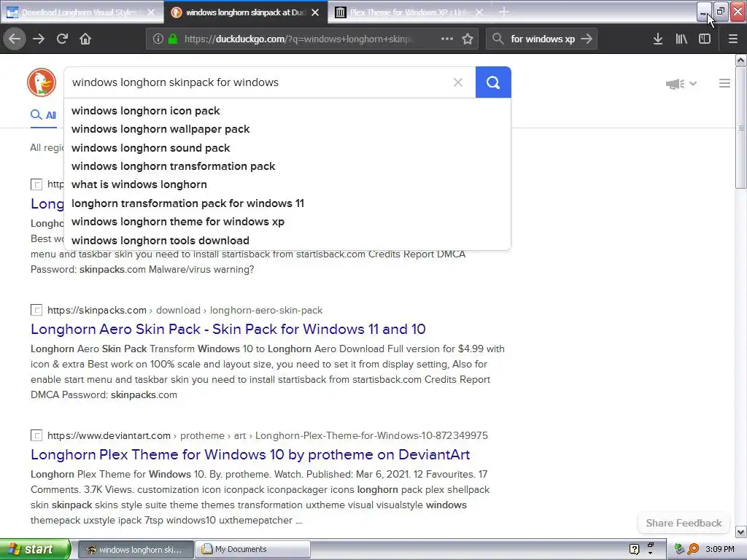This screenshot has height=560, width=747.
Task: Close the windows longhorn skinpack tab
Action: pos(315,12)
